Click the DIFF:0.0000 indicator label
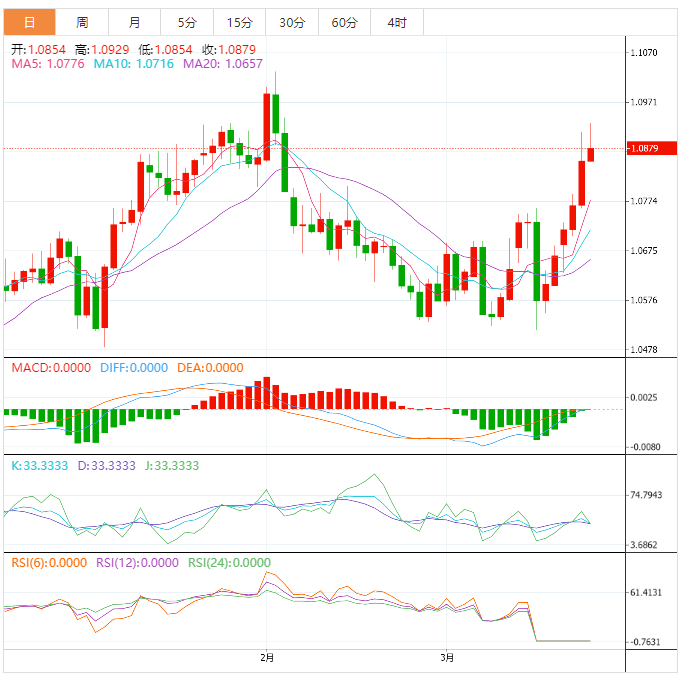 133,368
